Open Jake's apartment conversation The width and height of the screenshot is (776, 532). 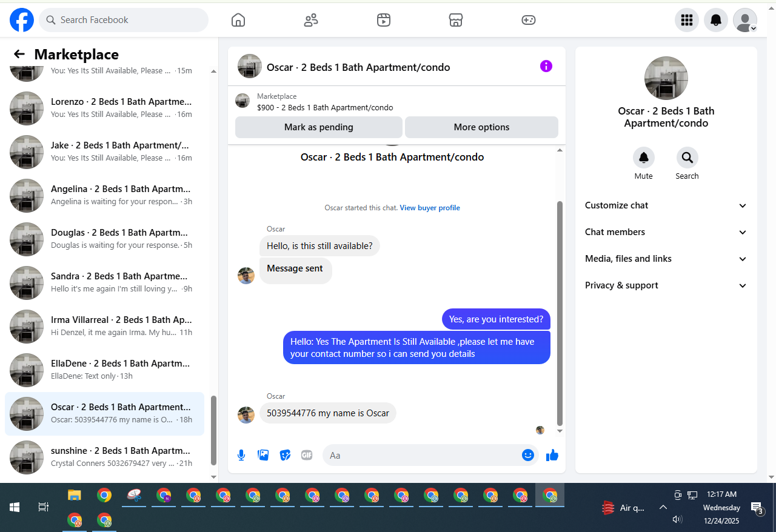click(104, 152)
